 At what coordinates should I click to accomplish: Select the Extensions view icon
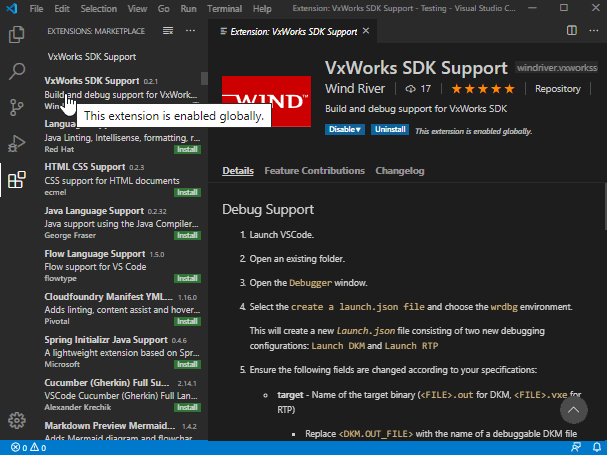point(16,180)
